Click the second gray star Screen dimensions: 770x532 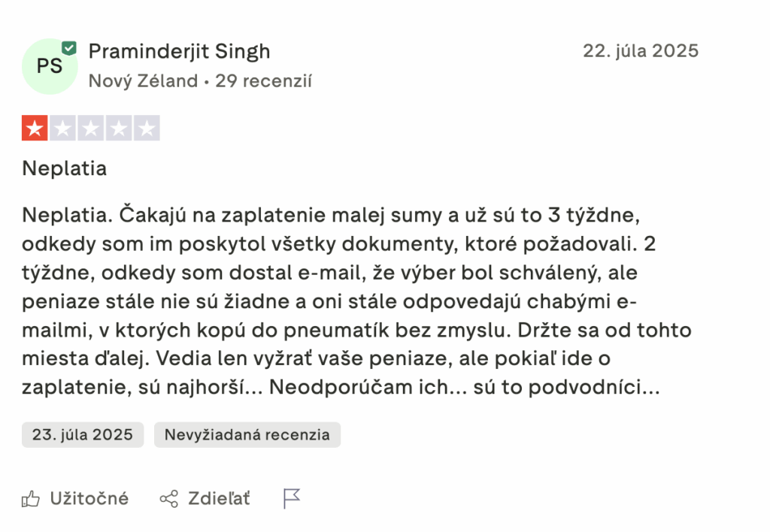(x=62, y=128)
